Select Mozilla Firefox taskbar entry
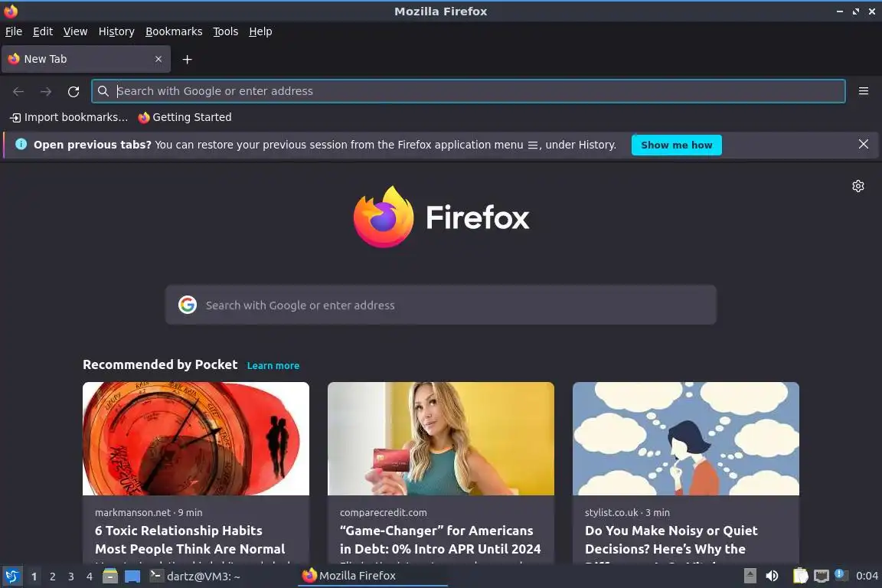The image size is (882, 588). click(372, 577)
